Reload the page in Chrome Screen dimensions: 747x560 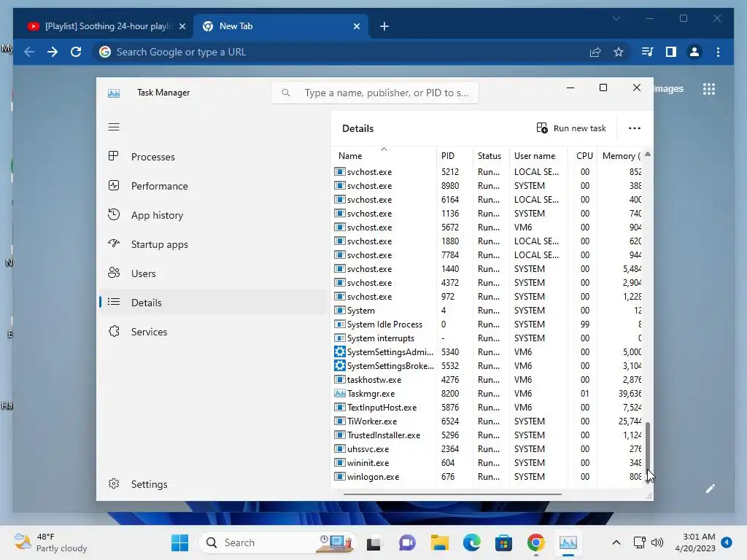[x=76, y=52]
